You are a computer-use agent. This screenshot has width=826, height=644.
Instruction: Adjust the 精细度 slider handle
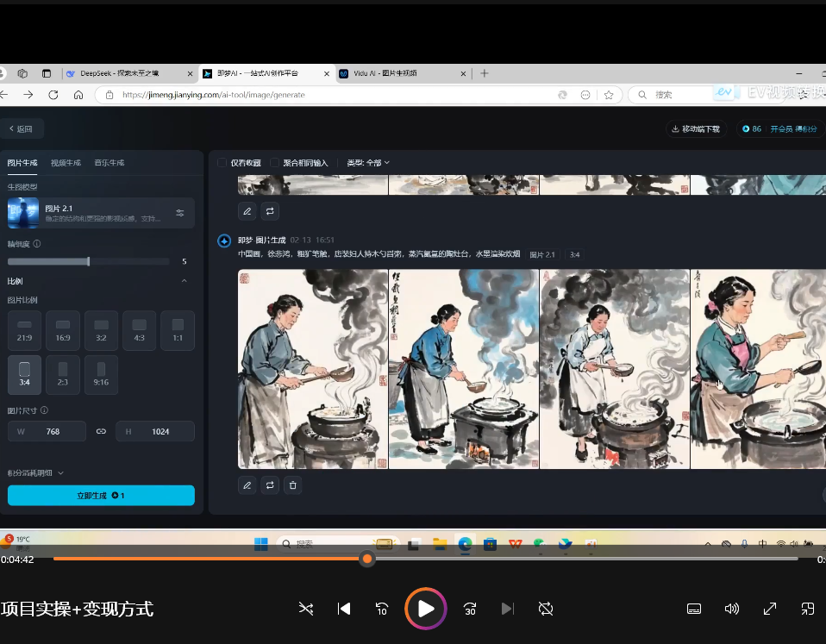click(x=89, y=261)
